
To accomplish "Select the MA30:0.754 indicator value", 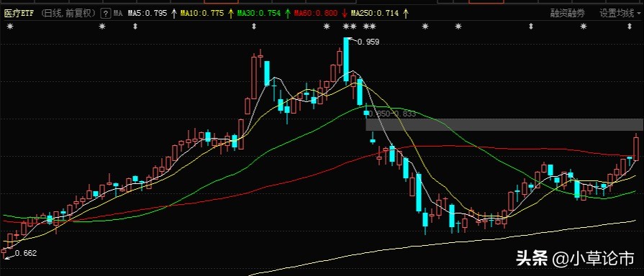I will click(259, 14).
